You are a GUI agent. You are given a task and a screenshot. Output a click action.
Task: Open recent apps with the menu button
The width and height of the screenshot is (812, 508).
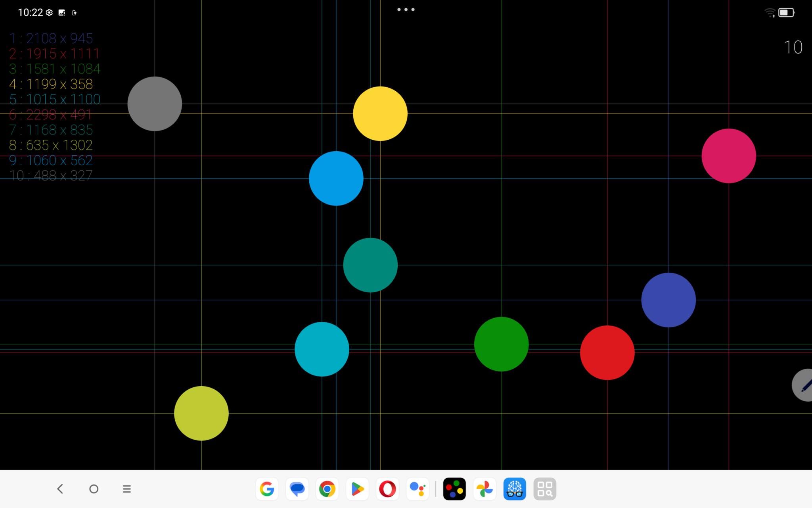pos(126,489)
